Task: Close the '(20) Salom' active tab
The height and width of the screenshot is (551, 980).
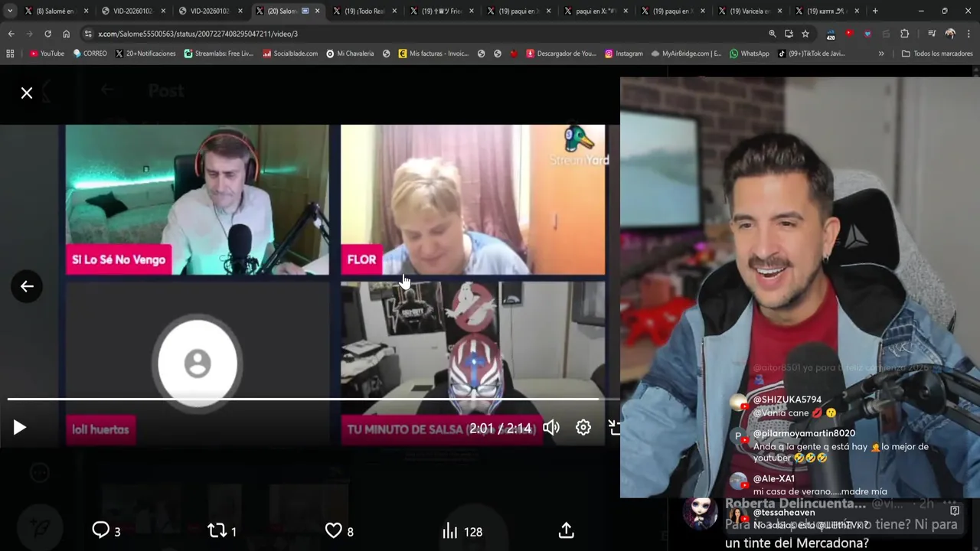Action: point(317,11)
